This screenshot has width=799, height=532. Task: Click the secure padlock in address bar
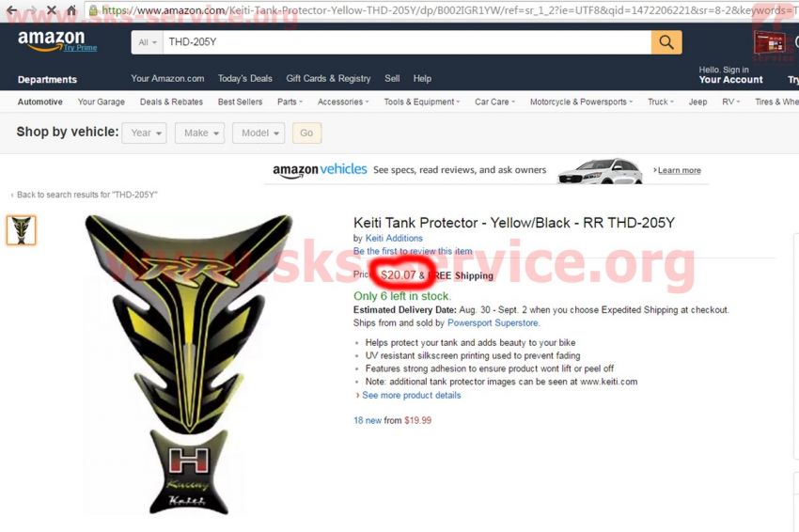[x=93, y=10]
